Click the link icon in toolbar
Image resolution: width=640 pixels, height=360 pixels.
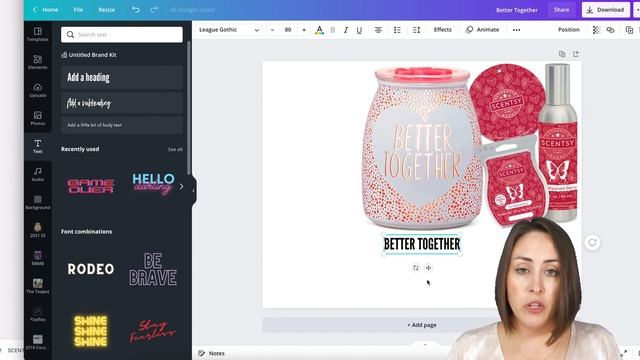click(610, 30)
